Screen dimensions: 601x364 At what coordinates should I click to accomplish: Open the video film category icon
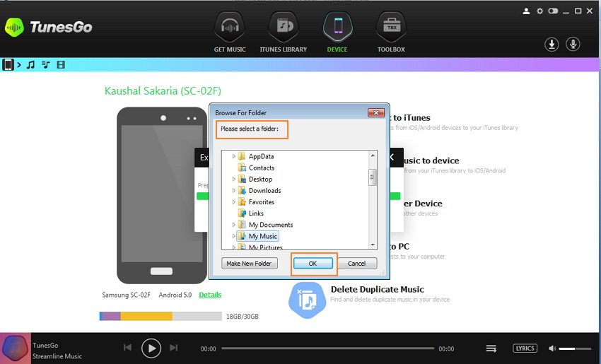pos(61,65)
